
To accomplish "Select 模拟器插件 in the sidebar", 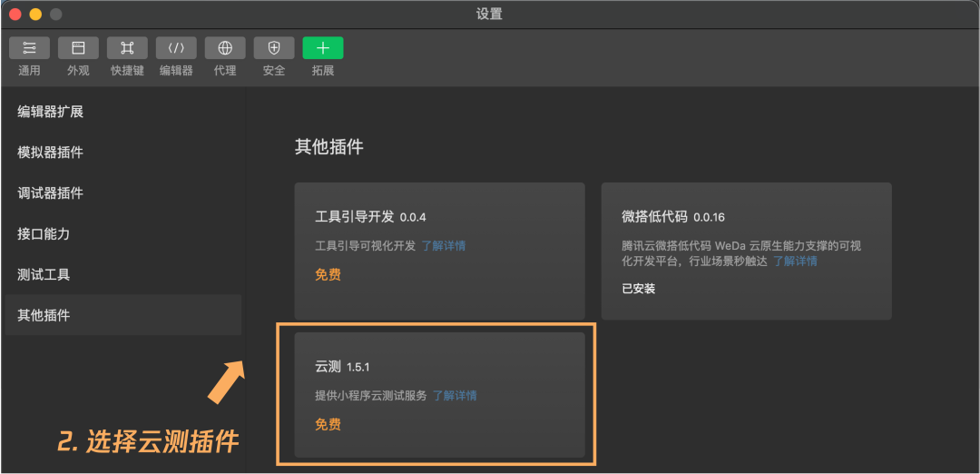I will [x=123, y=152].
